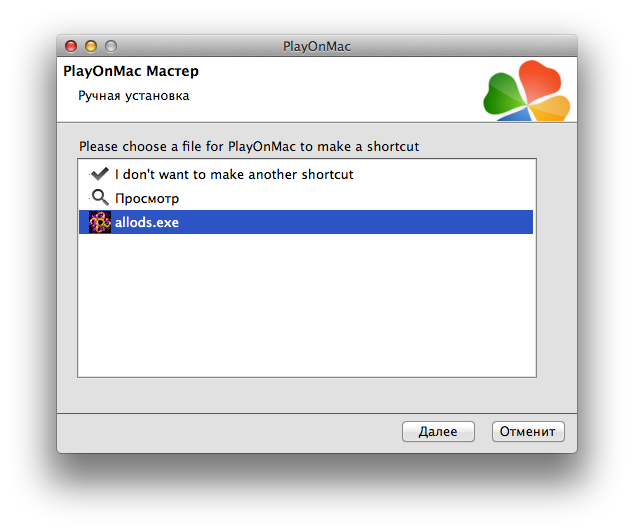
Task: Select "I don't want to make another shortcut"
Action: (x=234, y=174)
